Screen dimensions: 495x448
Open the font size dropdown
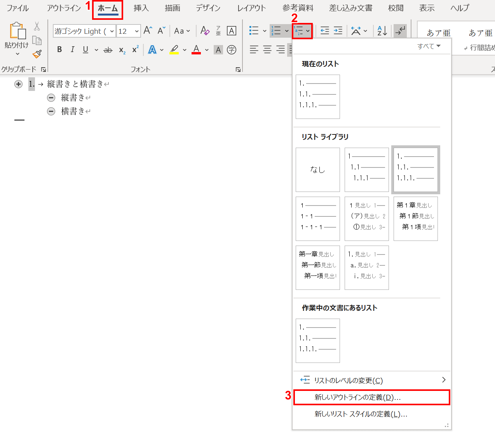click(137, 31)
